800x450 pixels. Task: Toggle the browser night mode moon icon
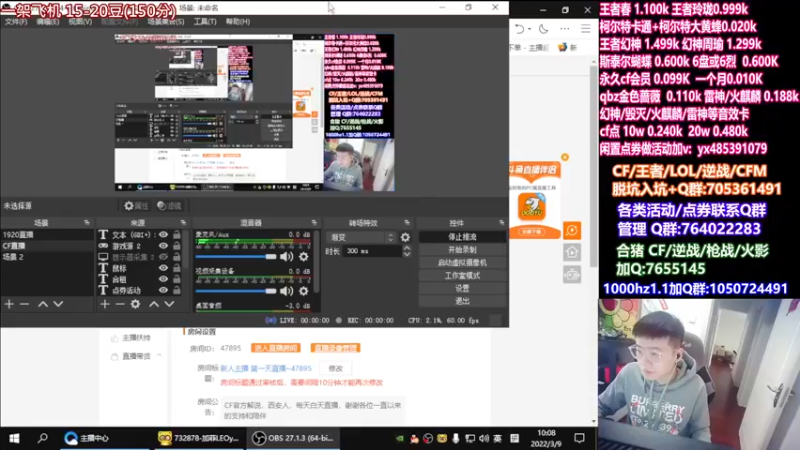[x=544, y=29]
